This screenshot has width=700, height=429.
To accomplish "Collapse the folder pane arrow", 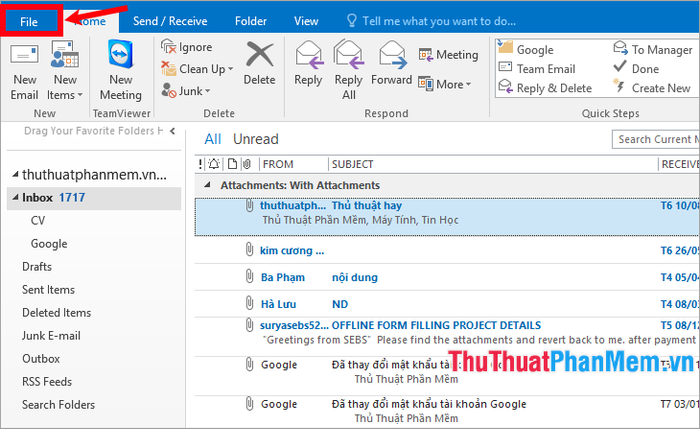I will tap(173, 131).
